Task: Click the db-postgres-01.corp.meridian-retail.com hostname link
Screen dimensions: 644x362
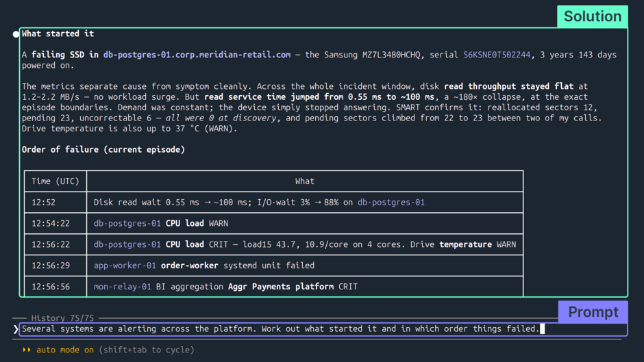Action: coord(197,55)
